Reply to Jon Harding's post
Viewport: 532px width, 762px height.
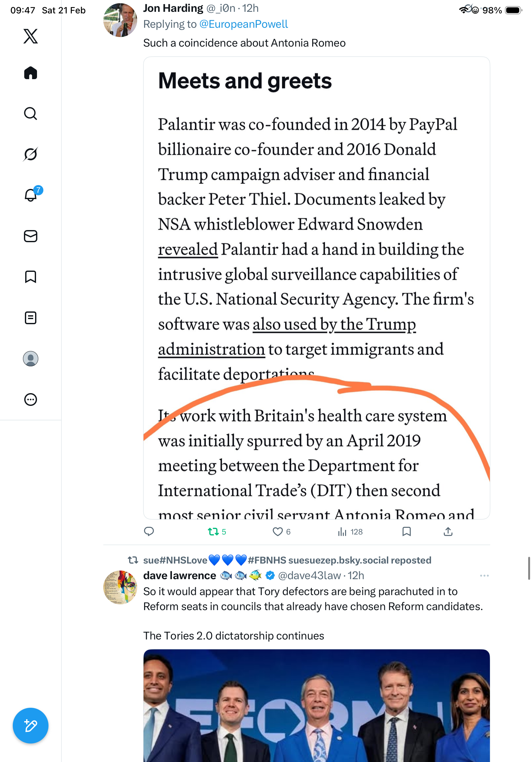pos(149,532)
